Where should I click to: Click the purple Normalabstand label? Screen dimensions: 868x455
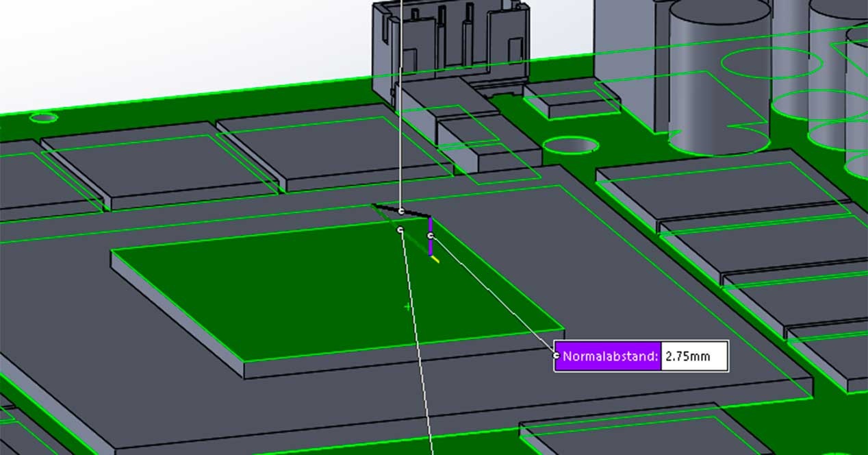point(608,356)
